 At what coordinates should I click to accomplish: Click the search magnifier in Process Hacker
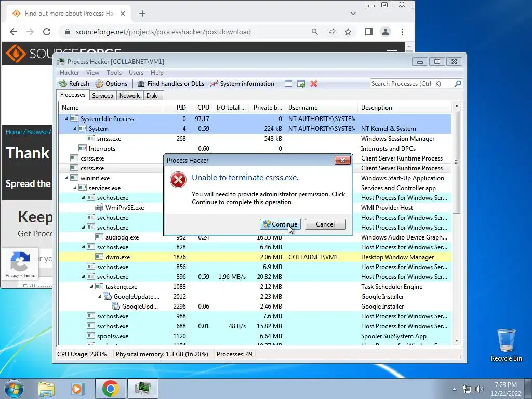458,84
